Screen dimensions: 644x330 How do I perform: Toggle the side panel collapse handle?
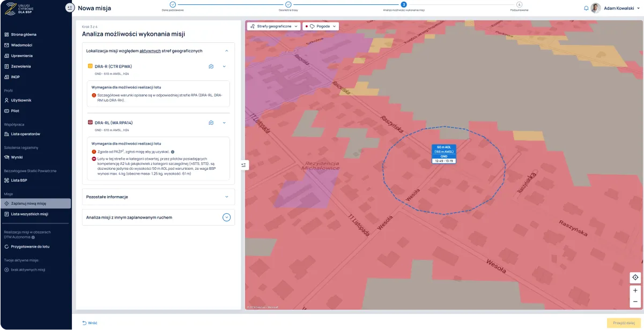[243, 165]
